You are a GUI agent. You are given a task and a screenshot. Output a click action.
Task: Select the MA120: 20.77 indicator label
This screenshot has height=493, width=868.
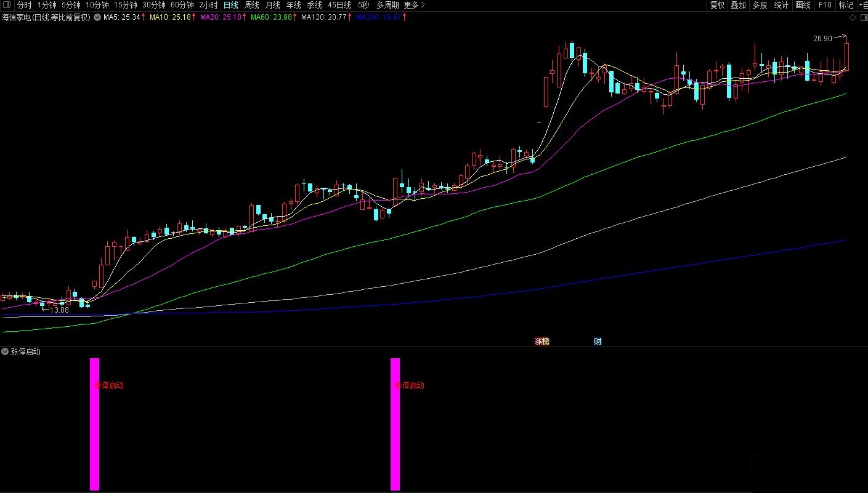point(324,17)
